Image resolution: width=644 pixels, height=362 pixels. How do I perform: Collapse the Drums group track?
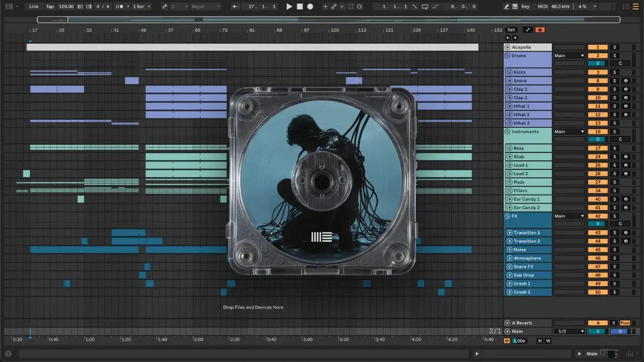click(x=508, y=55)
